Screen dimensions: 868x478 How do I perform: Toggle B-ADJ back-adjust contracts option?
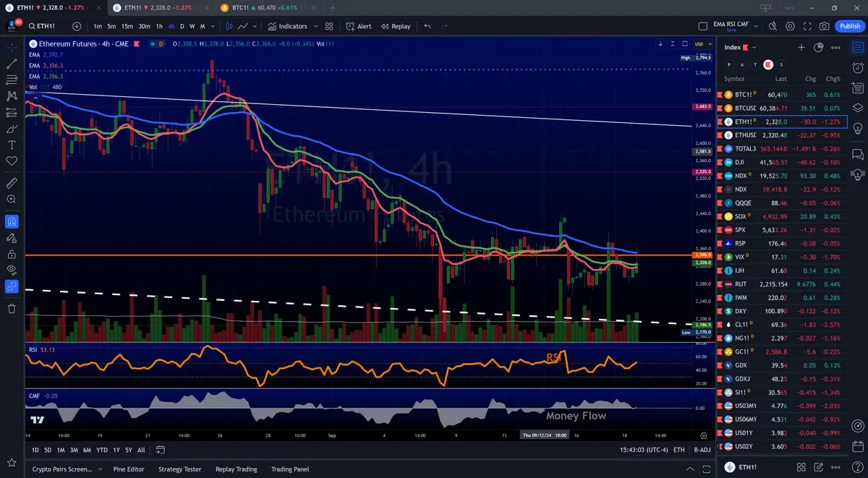click(702, 450)
